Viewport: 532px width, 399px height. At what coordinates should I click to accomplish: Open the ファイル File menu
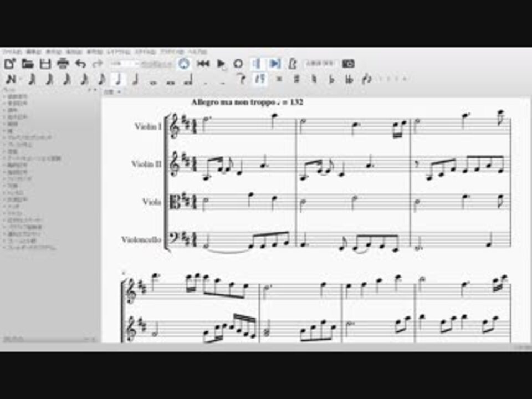12,52
